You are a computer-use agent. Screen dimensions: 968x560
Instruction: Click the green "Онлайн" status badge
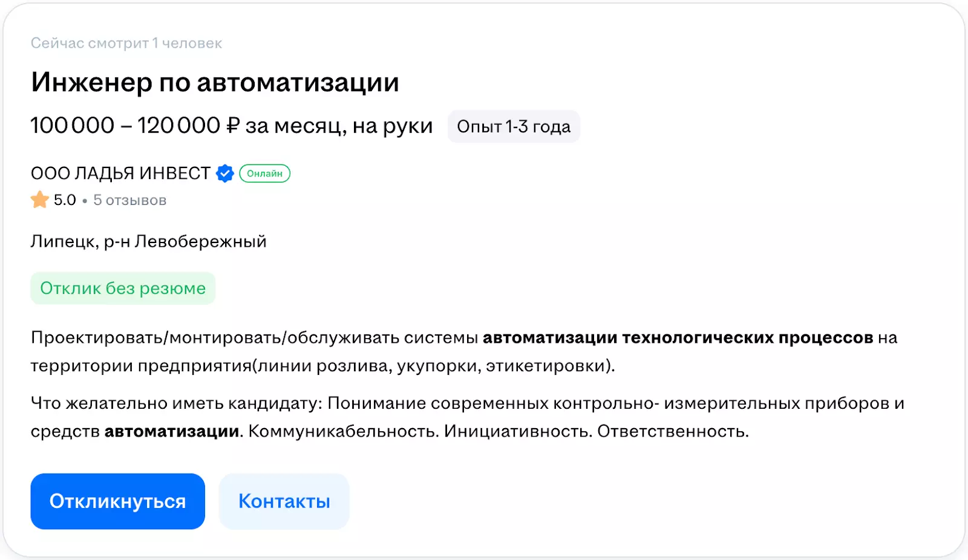coord(264,174)
